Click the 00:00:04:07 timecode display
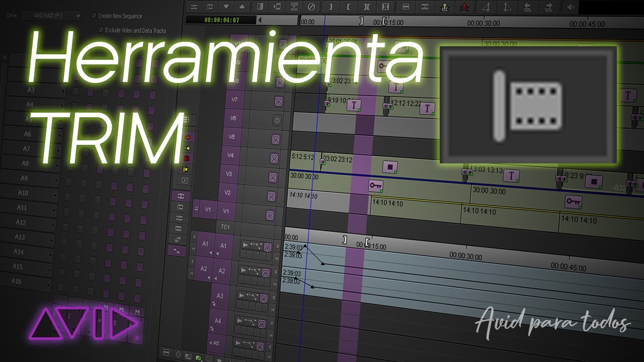The image size is (644, 362). point(222,20)
